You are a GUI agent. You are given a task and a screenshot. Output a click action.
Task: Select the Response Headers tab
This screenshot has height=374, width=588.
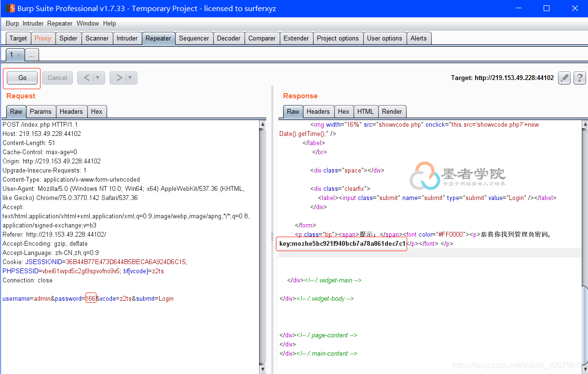(x=318, y=111)
